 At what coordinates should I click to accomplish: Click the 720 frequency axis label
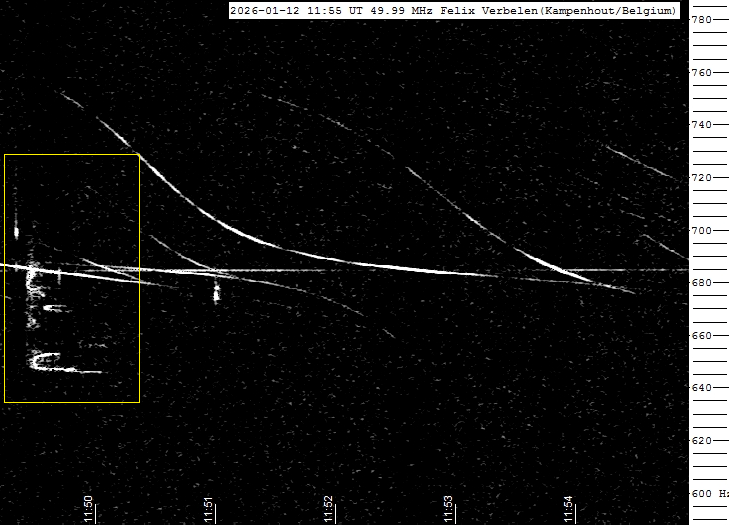point(702,178)
